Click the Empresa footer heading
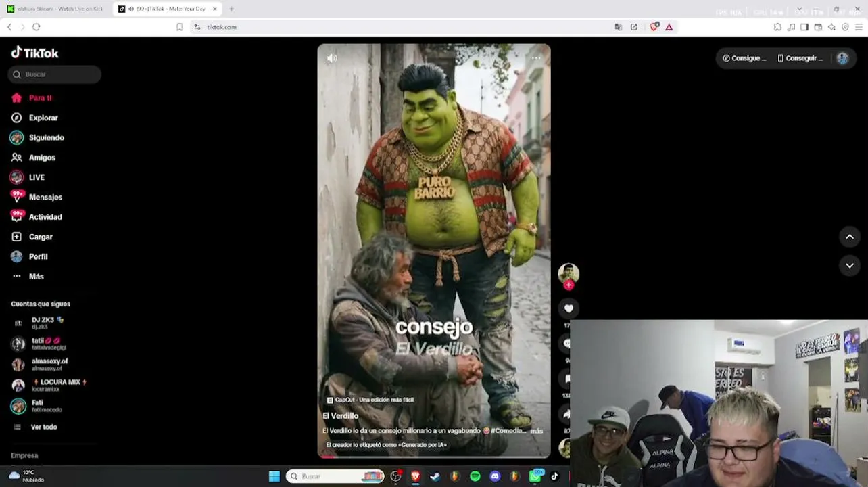 click(24, 455)
